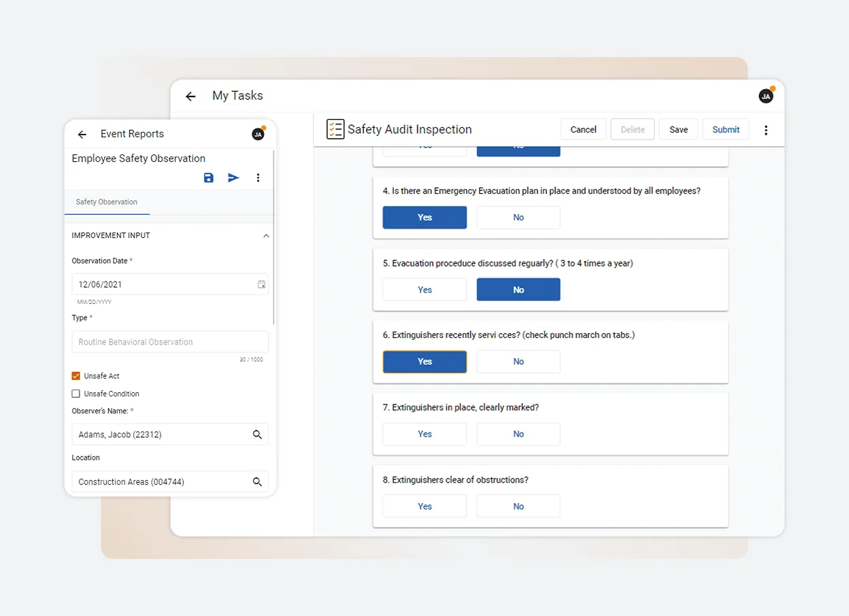Collapse the Improvement Input section
849x616 pixels.
pos(266,235)
